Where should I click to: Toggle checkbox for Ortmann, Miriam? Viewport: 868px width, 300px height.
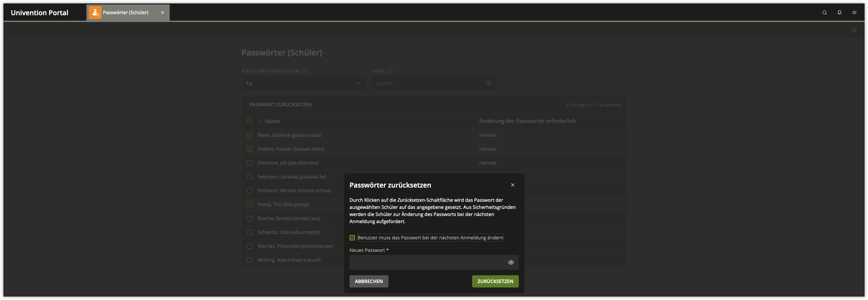[x=250, y=191]
